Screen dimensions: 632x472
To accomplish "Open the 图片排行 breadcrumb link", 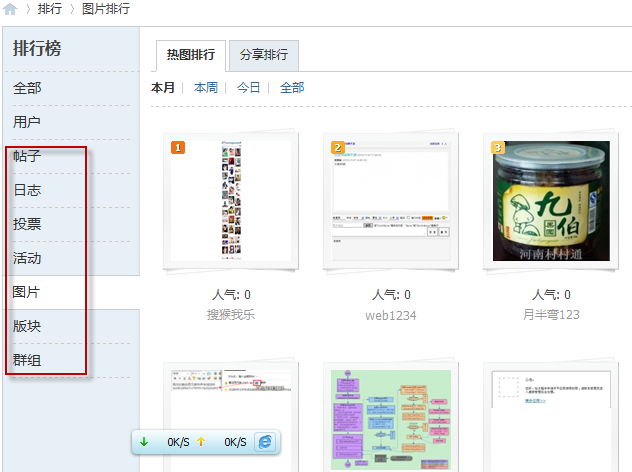I will [x=106, y=8].
